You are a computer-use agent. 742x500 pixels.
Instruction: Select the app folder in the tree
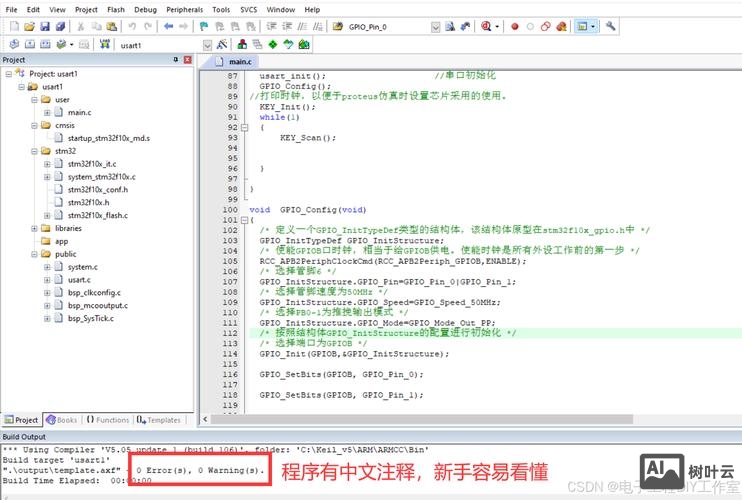(62, 241)
